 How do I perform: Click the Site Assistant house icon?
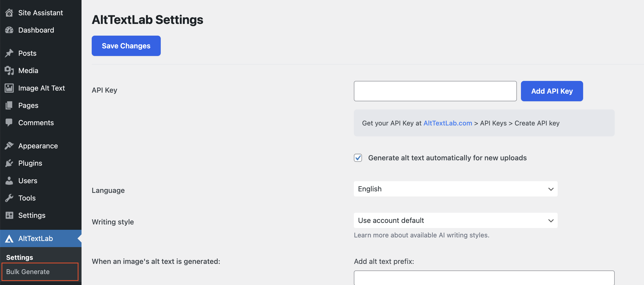pos(9,13)
